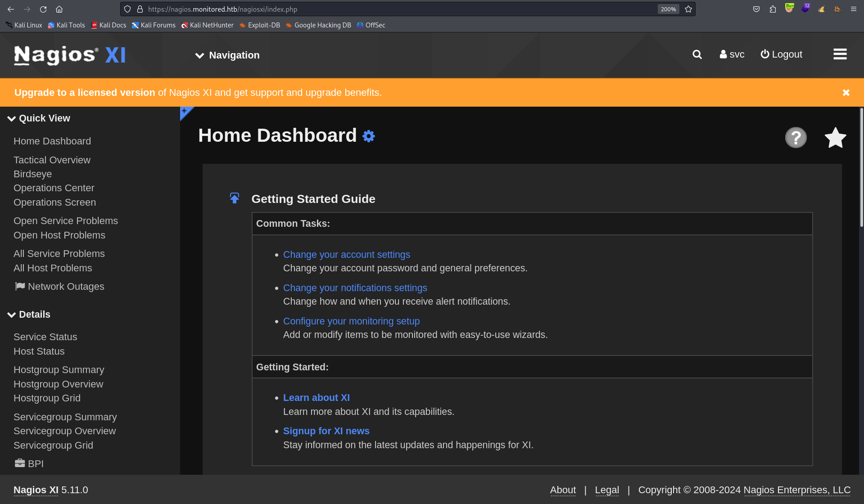Open Servicegroup Grid
The width and height of the screenshot is (864, 504).
[x=54, y=445]
